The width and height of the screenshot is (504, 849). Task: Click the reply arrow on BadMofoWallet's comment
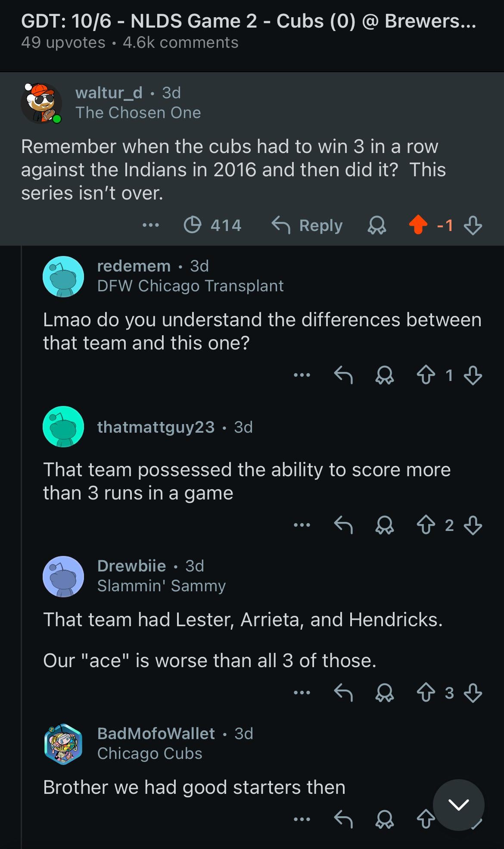pyautogui.click(x=343, y=819)
